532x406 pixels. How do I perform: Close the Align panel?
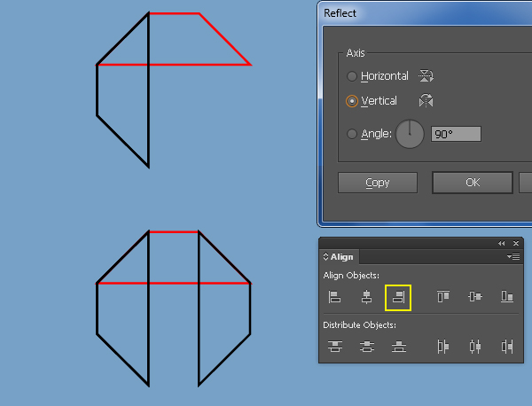click(x=516, y=243)
